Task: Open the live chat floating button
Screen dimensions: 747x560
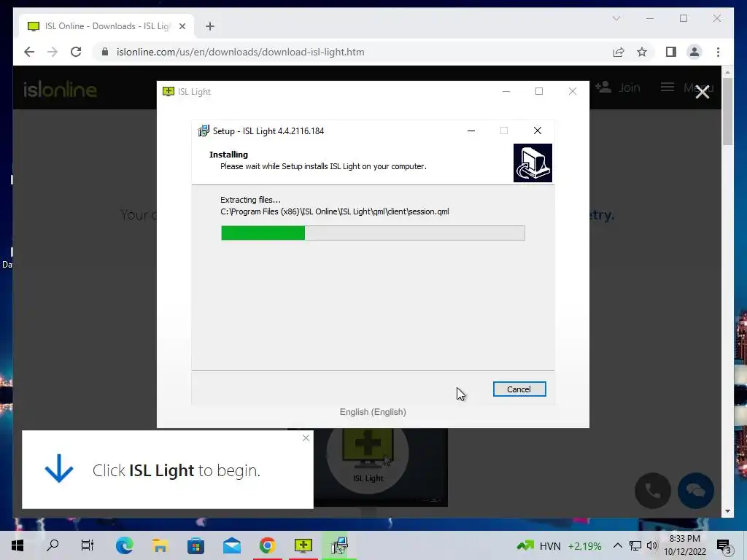Action: [695, 491]
